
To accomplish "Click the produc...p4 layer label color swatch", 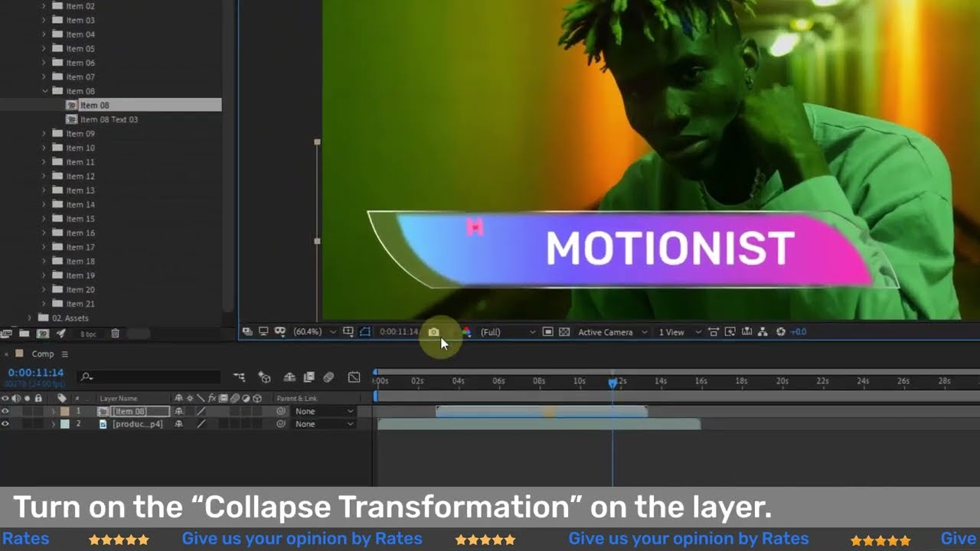I will pyautogui.click(x=65, y=424).
